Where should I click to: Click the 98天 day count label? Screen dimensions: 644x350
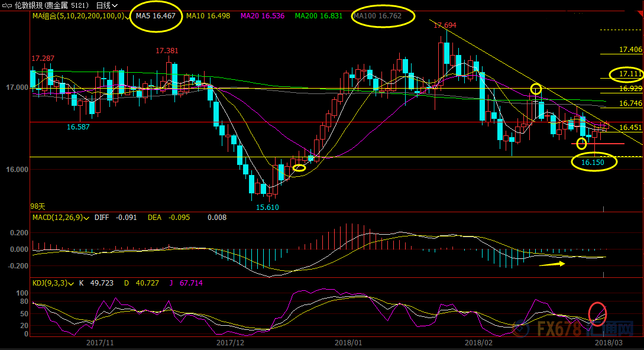(x=38, y=206)
